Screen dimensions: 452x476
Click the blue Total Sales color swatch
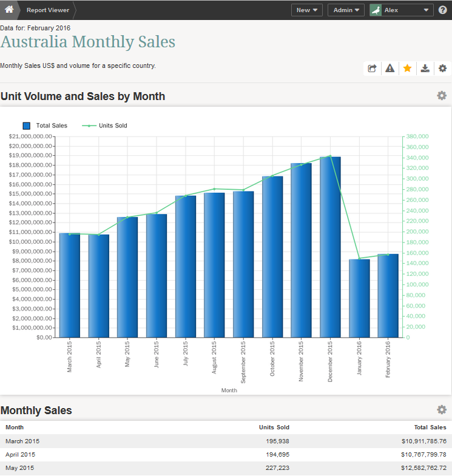(x=27, y=126)
